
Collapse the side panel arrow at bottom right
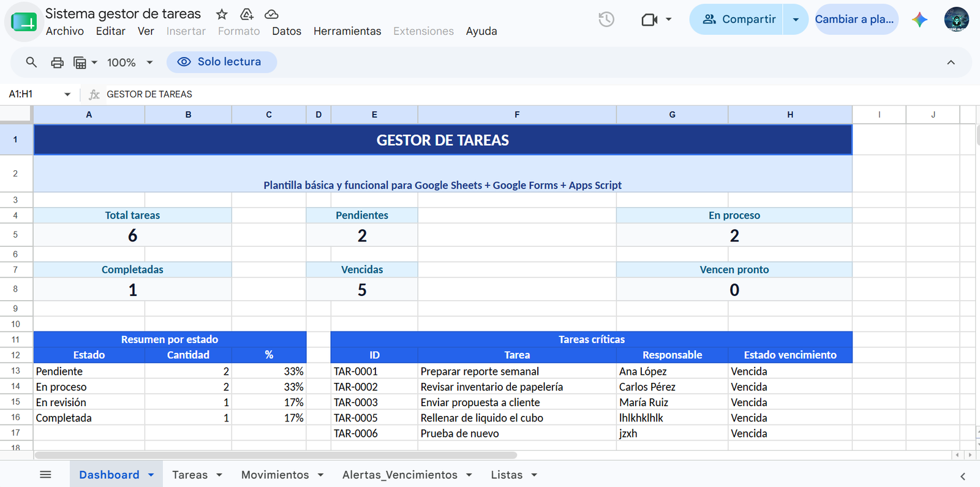[962, 476]
